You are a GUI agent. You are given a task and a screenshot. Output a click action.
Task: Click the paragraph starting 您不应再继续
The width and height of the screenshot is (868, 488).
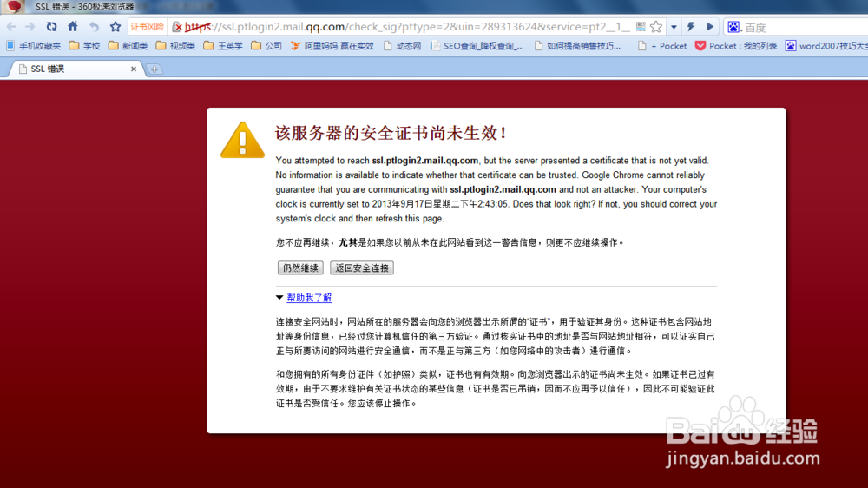pyautogui.click(x=450, y=242)
